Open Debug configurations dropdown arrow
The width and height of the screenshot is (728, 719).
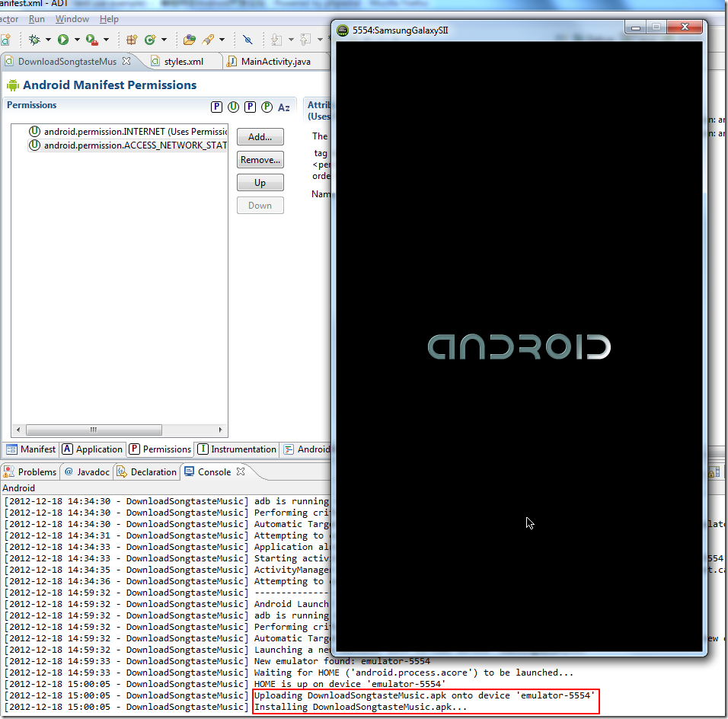(x=48, y=40)
